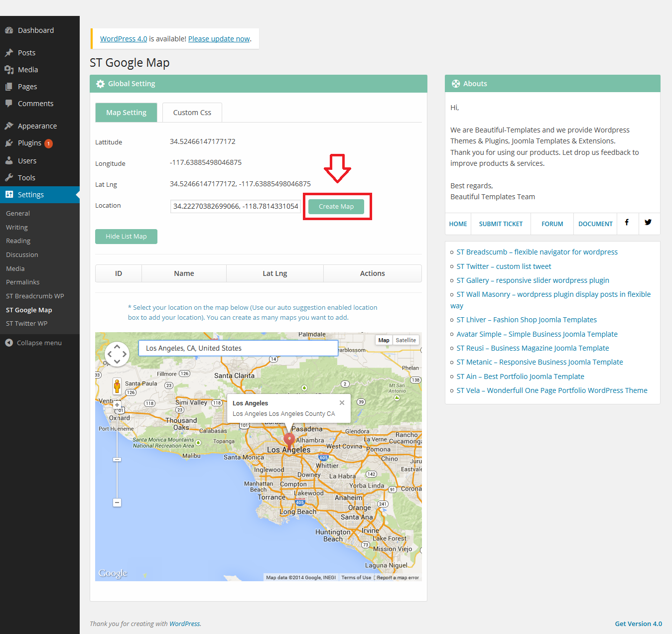This screenshot has height=634, width=672.
Task: Click the Media library icon
Action: coord(9,70)
